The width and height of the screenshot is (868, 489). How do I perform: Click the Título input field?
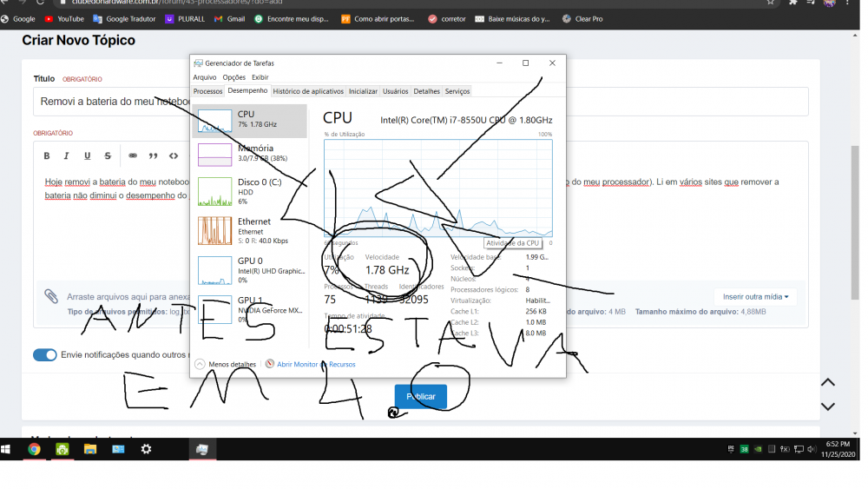click(x=113, y=102)
